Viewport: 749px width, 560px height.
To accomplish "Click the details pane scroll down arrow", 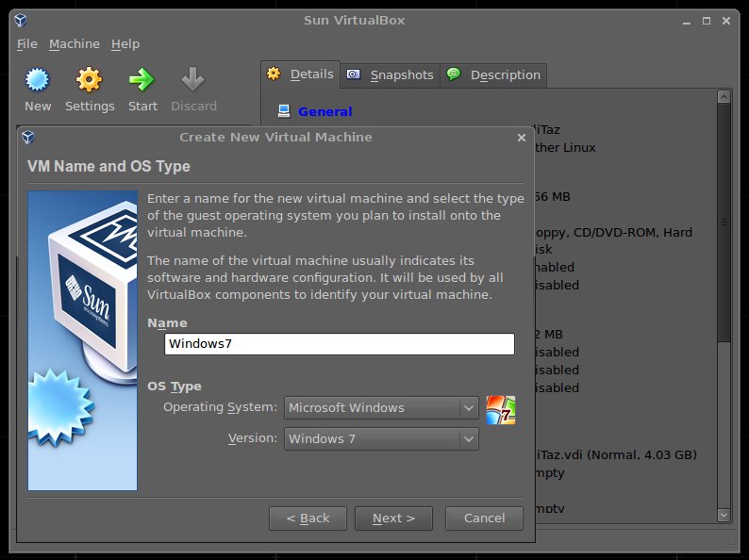I will click(724, 515).
